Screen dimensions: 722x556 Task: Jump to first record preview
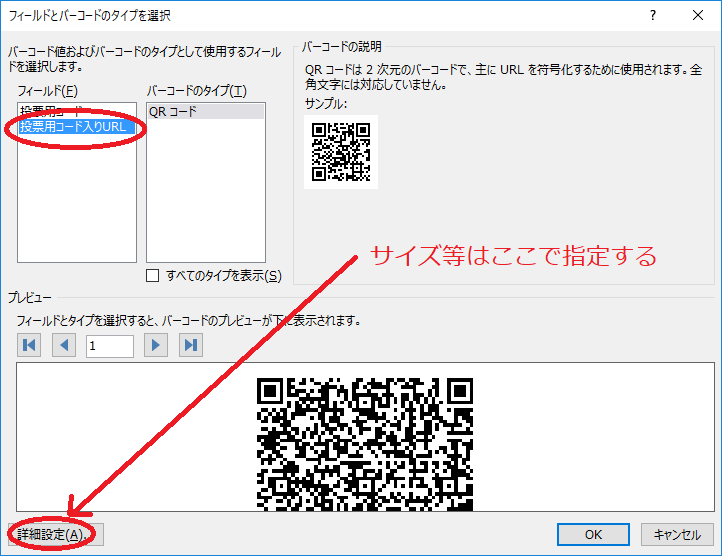point(29,345)
